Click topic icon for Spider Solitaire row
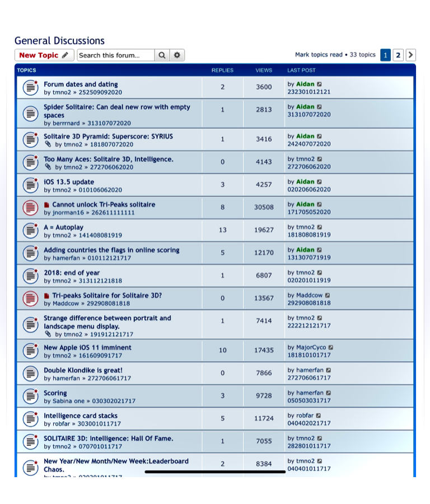Screen dimensions: 430x504 31,114
